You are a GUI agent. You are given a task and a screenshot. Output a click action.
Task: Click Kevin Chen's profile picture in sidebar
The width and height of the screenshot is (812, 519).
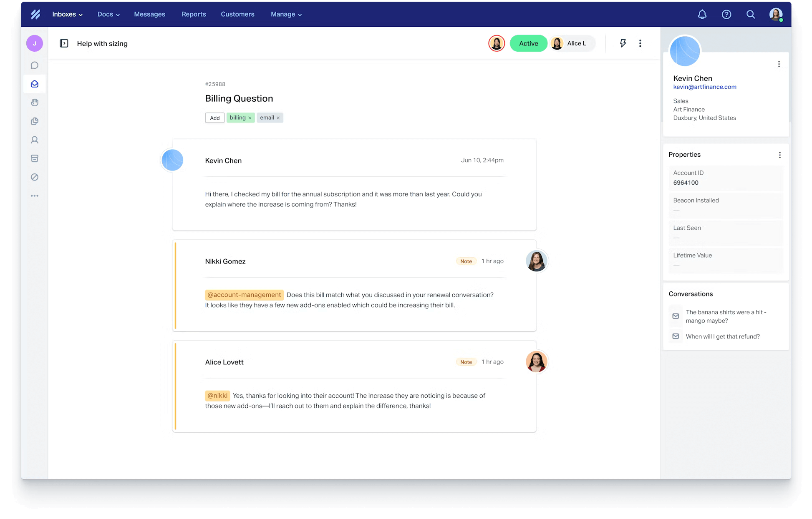coord(685,51)
